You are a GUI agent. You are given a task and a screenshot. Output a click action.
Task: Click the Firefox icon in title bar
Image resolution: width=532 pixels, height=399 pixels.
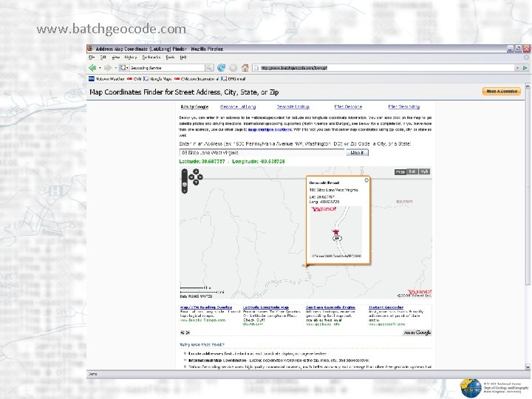coord(91,49)
